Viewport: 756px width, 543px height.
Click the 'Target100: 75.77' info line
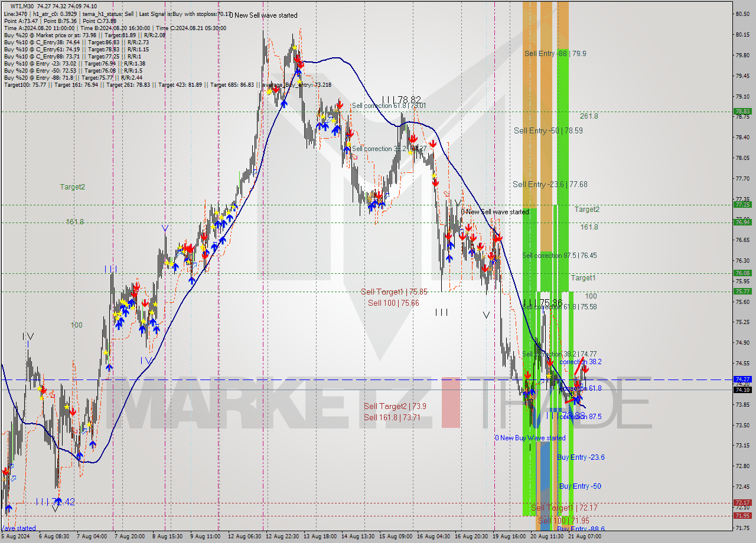[168, 85]
